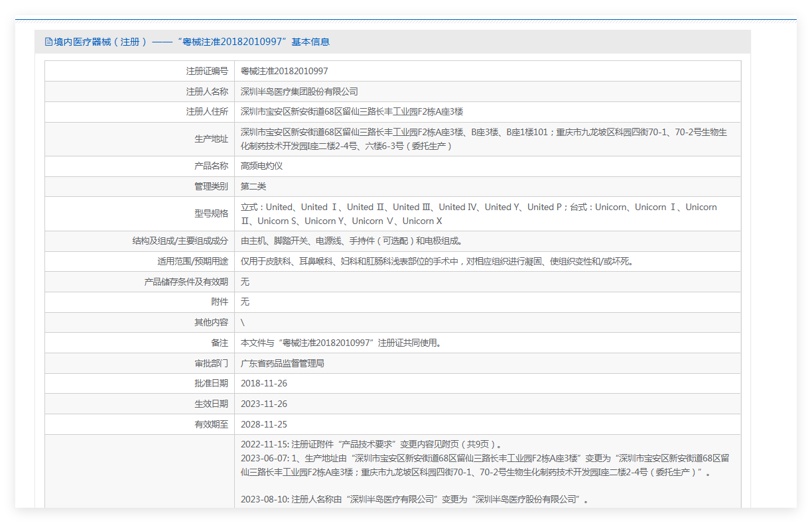Image resolution: width=812 pixels, height=523 pixels.
Task: Click the 2023-08-10 registrant name change entry
Action: [x=415, y=499]
